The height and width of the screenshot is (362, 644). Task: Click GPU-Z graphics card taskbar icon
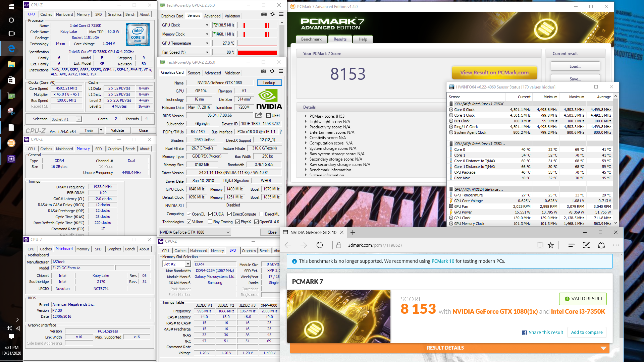coord(11,96)
